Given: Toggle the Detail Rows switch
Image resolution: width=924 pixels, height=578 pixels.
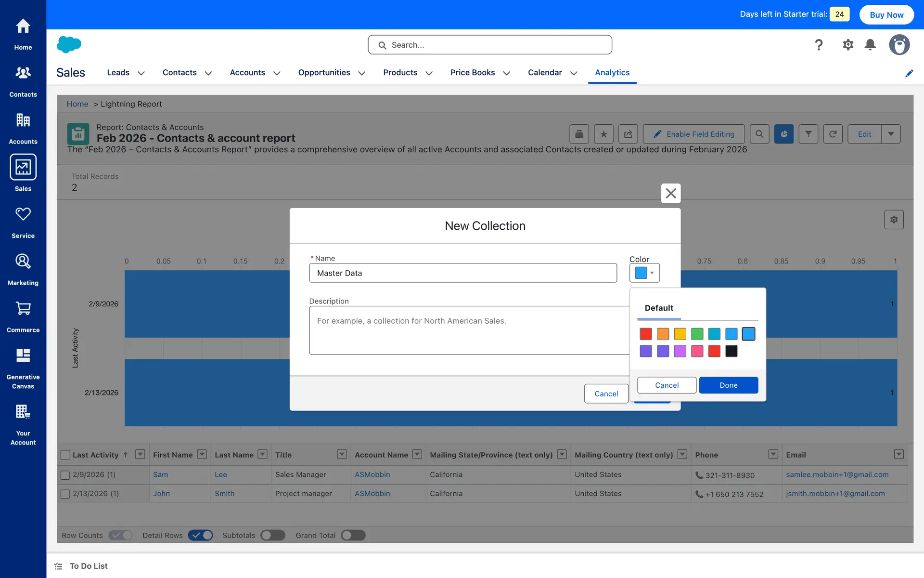Looking at the screenshot, I should [x=200, y=535].
